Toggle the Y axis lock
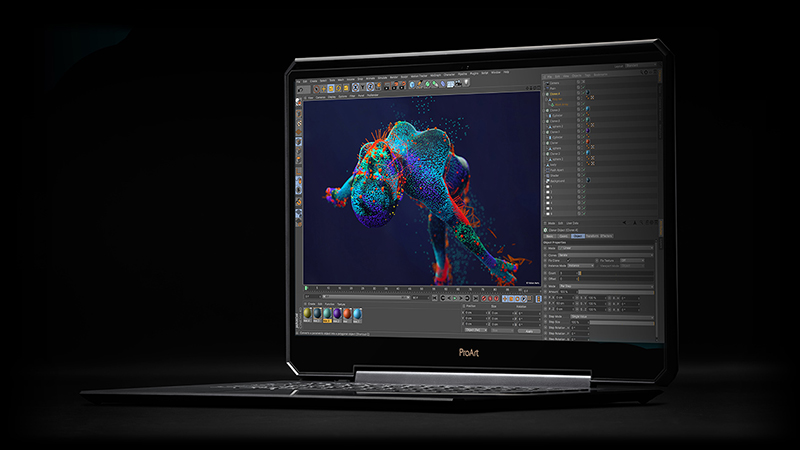Image resolution: width=800 pixels, height=450 pixels. pos(363,87)
